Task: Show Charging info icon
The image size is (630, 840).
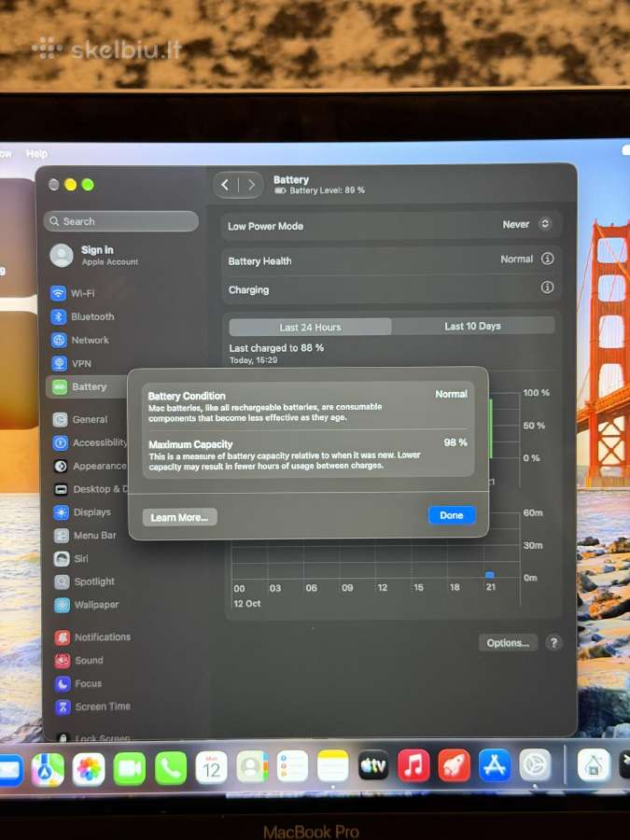Action: pyautogui.click(x=547, y=287)
